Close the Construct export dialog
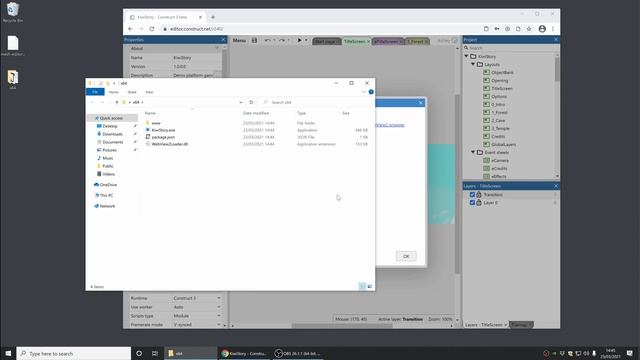This screenshot has height=360, width=640. click(421, 103)
